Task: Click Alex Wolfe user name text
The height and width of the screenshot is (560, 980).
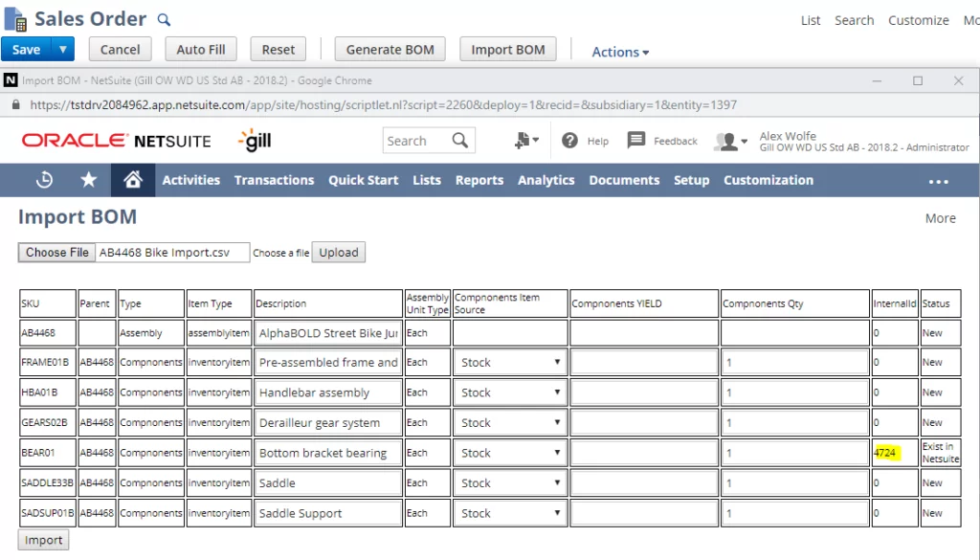Action: [788, 136]
